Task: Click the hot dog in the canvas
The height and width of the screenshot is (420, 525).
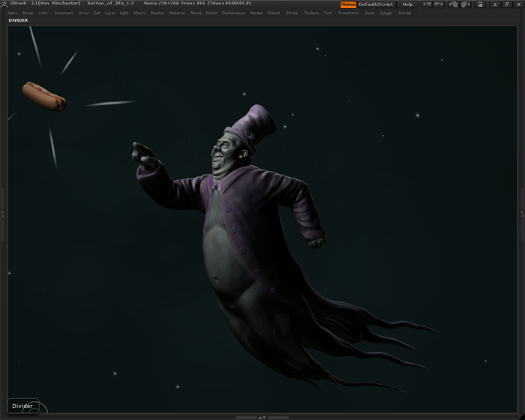Action: pyautogui.click(x=43, y=95)
